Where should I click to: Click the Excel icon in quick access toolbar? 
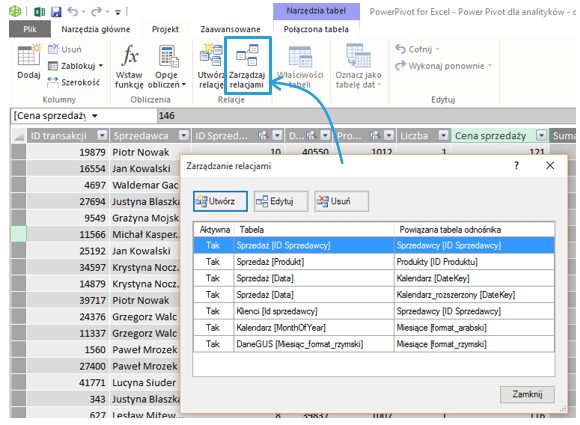click(39, 12)
